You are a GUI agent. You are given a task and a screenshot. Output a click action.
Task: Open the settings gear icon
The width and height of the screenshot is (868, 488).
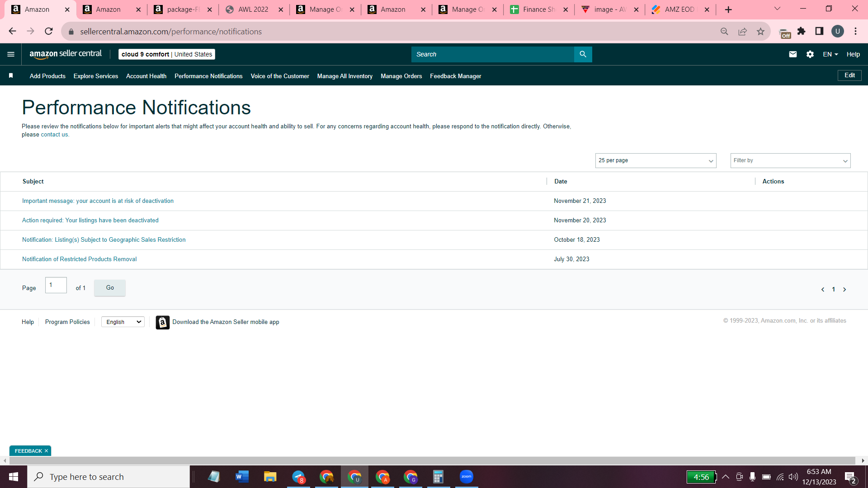810,54
